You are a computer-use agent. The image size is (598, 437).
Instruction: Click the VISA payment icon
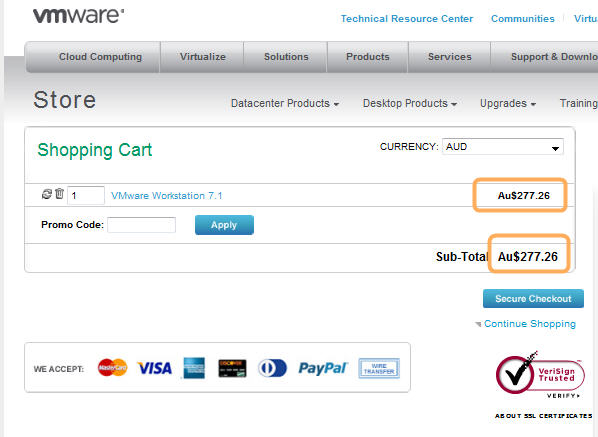pos(154,368)
